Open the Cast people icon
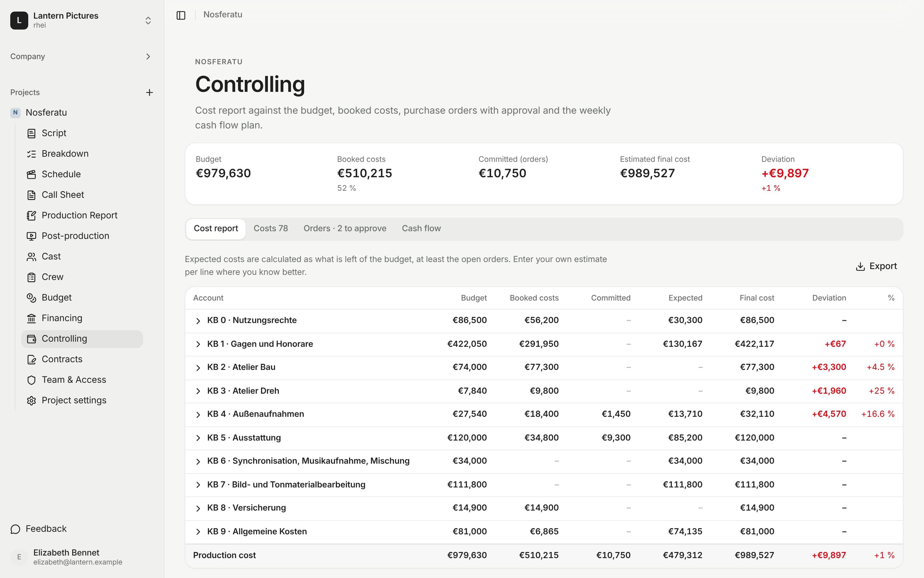This screenshot has width=924, height=578. coord(31,257)
